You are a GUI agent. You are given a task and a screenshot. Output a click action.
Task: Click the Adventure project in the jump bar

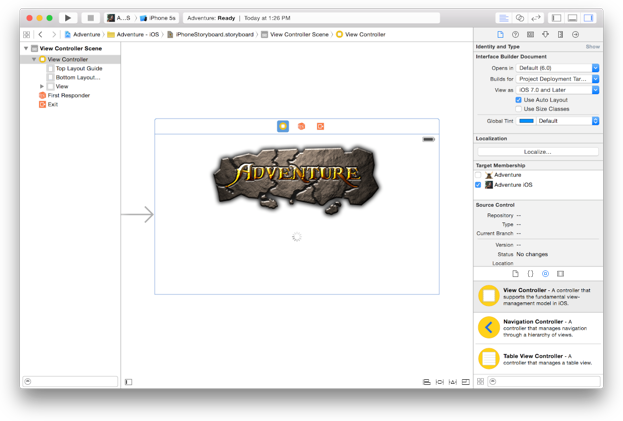pyautogui.click(x=83, y=35)
